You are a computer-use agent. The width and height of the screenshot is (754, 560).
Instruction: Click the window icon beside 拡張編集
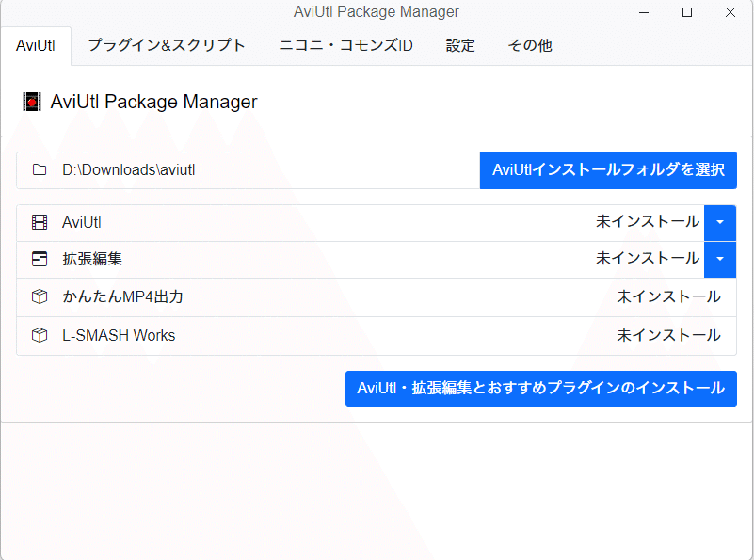pos(40,259)
